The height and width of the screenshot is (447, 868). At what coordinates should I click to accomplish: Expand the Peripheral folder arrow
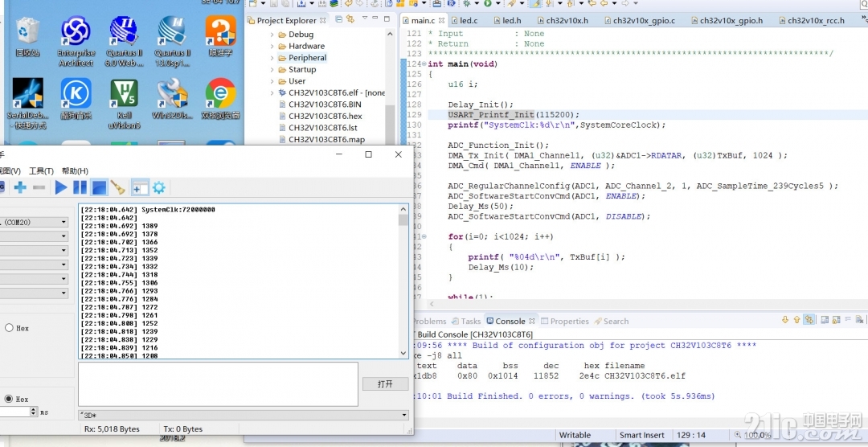point(272,58)
